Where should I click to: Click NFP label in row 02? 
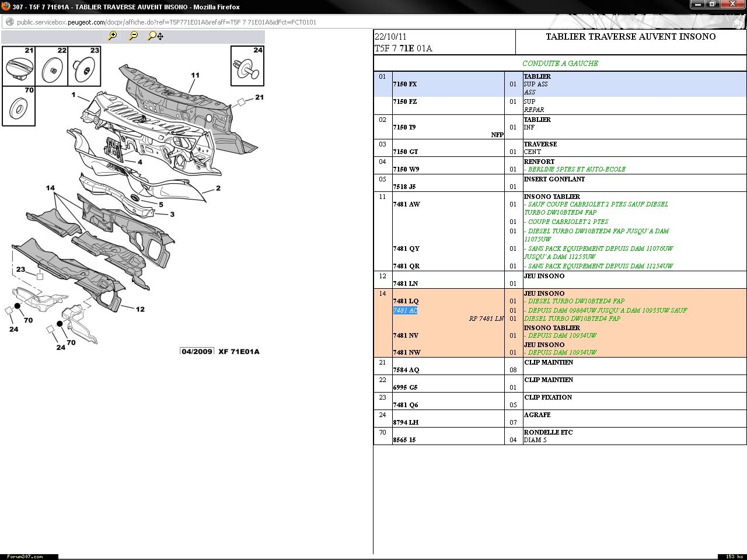coord(497,135)
